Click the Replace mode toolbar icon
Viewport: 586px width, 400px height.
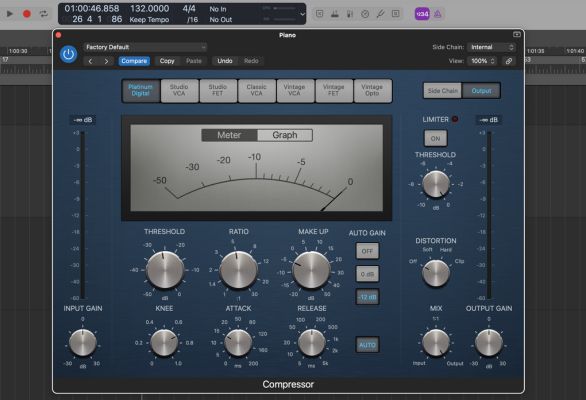click(x=320, y=14)
